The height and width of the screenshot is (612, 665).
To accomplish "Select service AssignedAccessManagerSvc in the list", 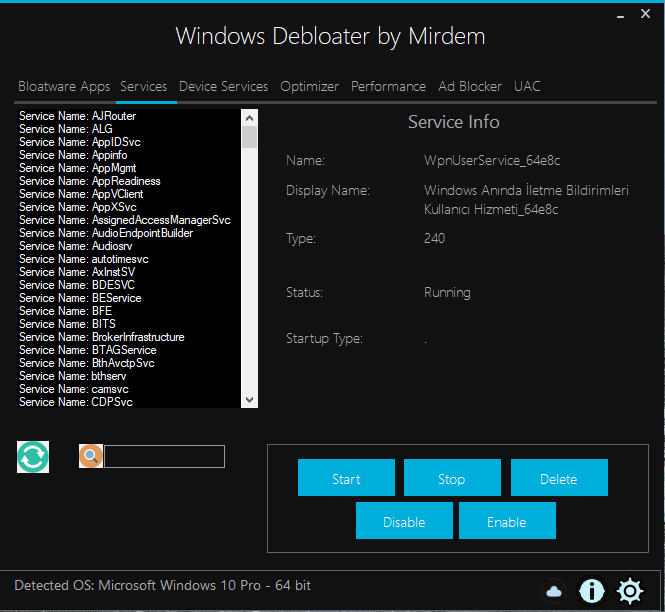I will (x=129, y=220).
